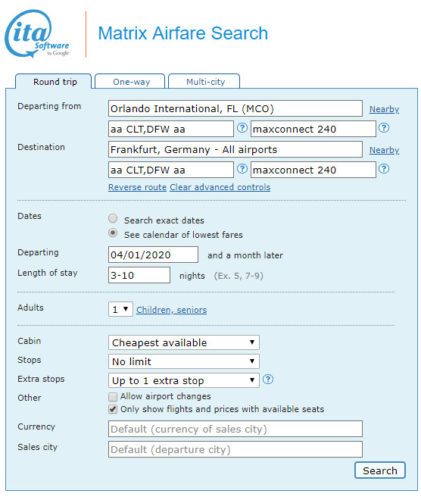Open help icon beside destination maxconnect field

[x=384, y=169]
